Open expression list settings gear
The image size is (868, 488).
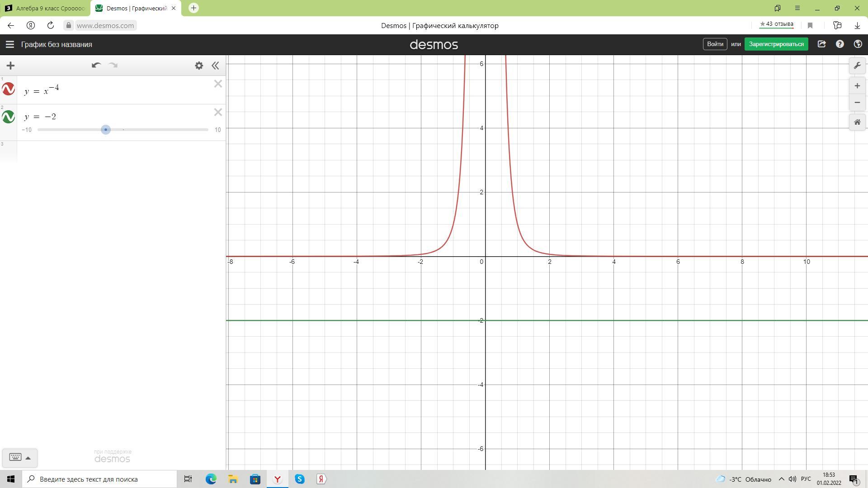pos(199,66)
